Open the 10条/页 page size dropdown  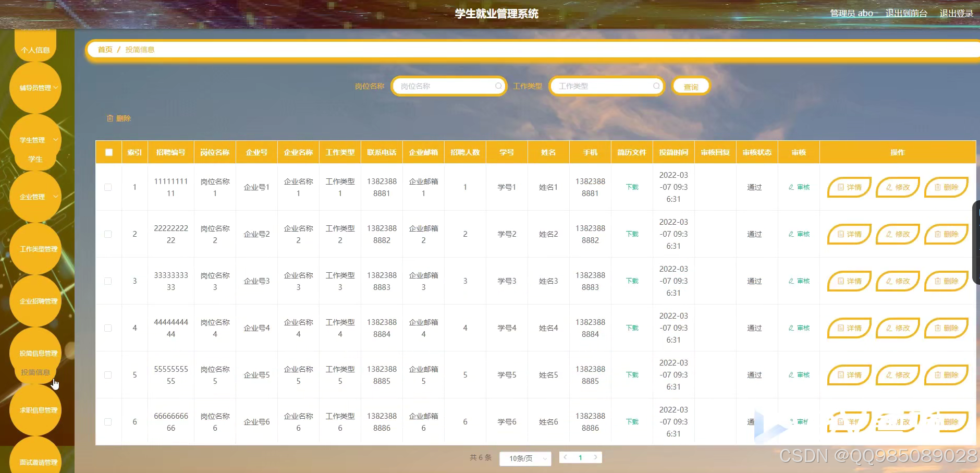click(x=524, y=458)
